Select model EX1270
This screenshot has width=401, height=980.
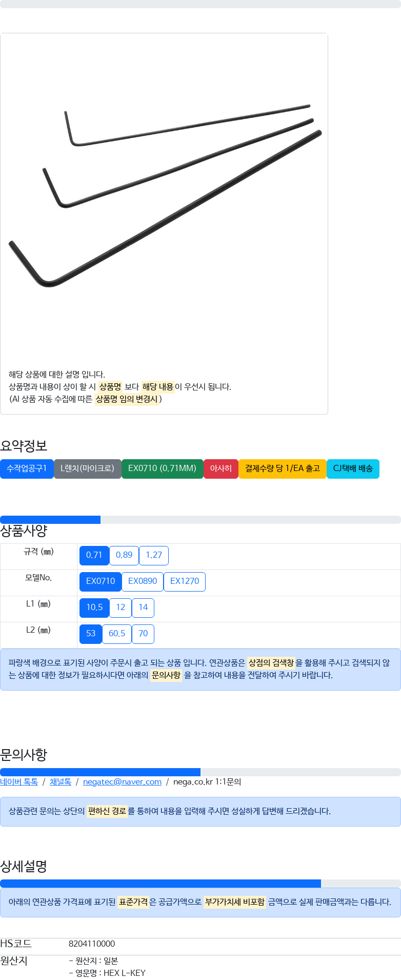[185, 581]
